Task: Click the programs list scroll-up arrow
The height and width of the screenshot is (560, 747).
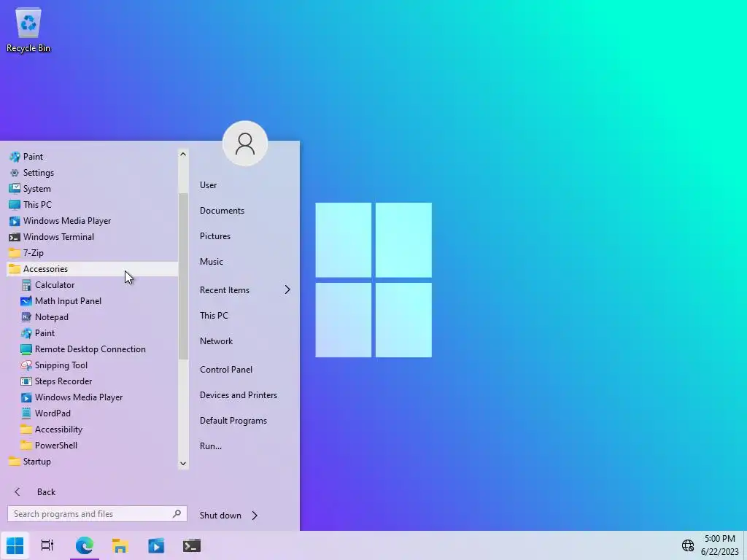Action: pyautogui.click(x=183, y=155)
